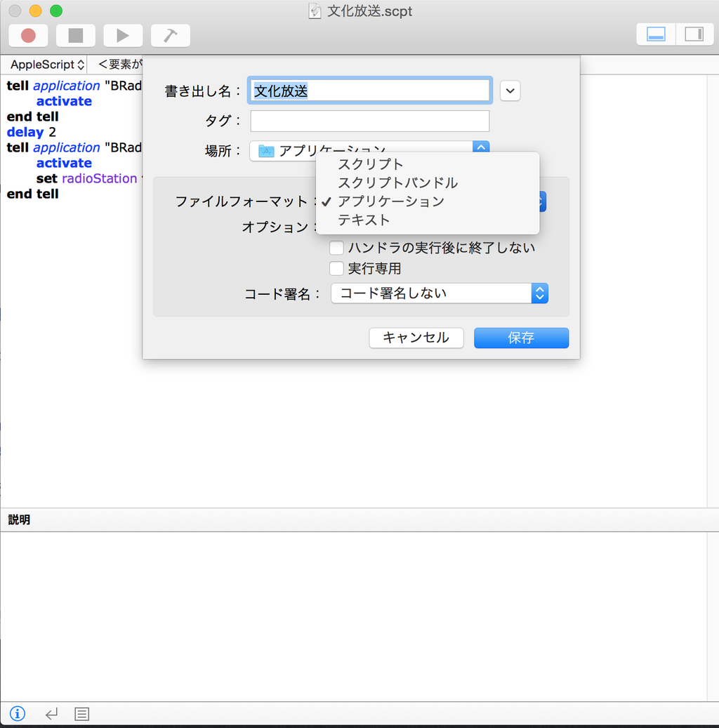This screenshot has height=728, width=719.
Task: Check the 実行専用 checkbox
Action: tap(336, 268)
